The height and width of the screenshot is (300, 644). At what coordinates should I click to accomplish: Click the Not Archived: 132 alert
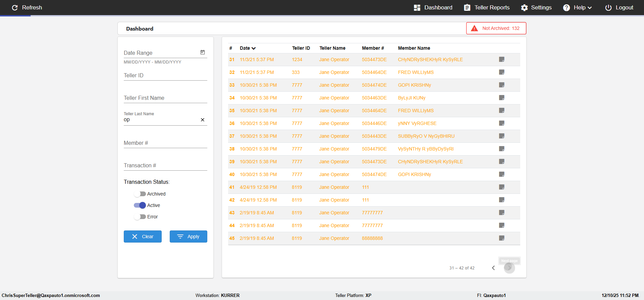(x=496, y=28)
